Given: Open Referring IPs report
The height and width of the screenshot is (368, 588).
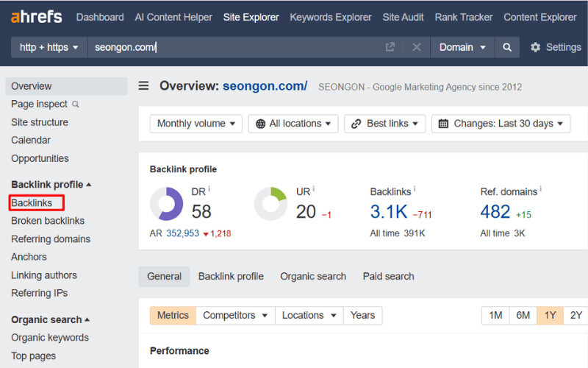Looking at the screenshot, I should [40, 293].
